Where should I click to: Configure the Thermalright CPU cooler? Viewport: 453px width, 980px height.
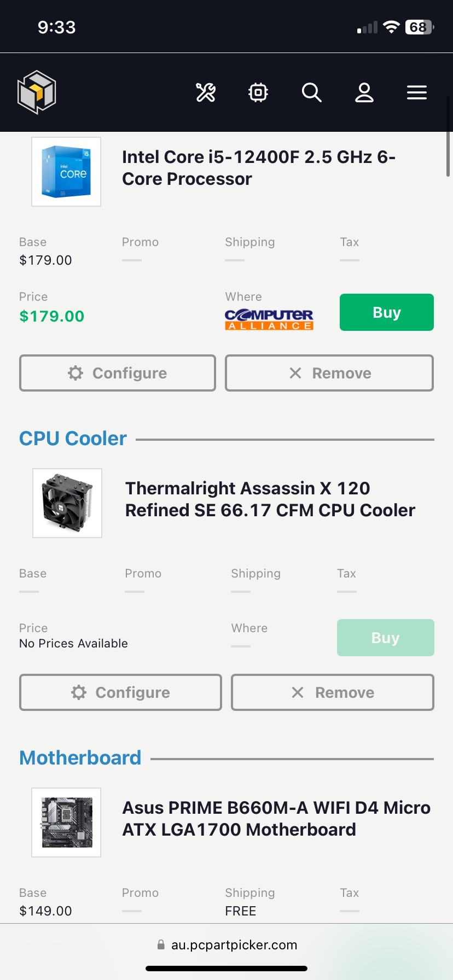click(120, 692)
